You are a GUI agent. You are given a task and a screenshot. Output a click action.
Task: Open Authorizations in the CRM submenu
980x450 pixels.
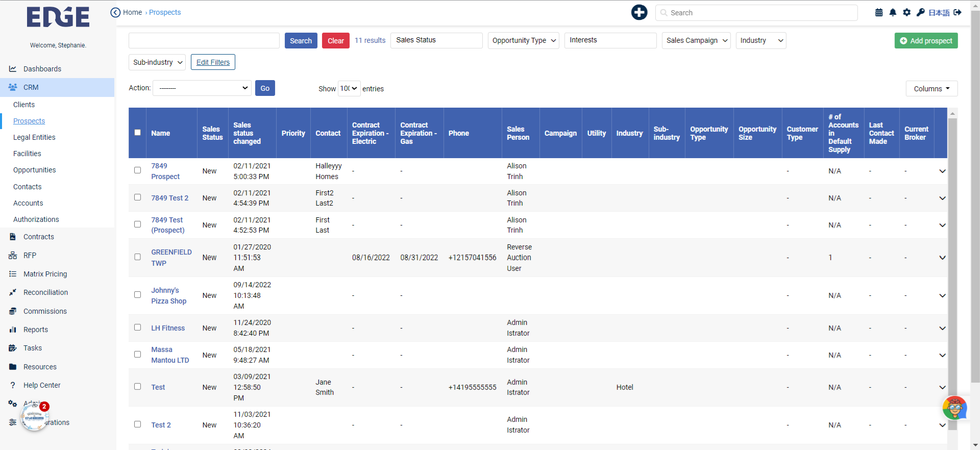coord(36,219)
